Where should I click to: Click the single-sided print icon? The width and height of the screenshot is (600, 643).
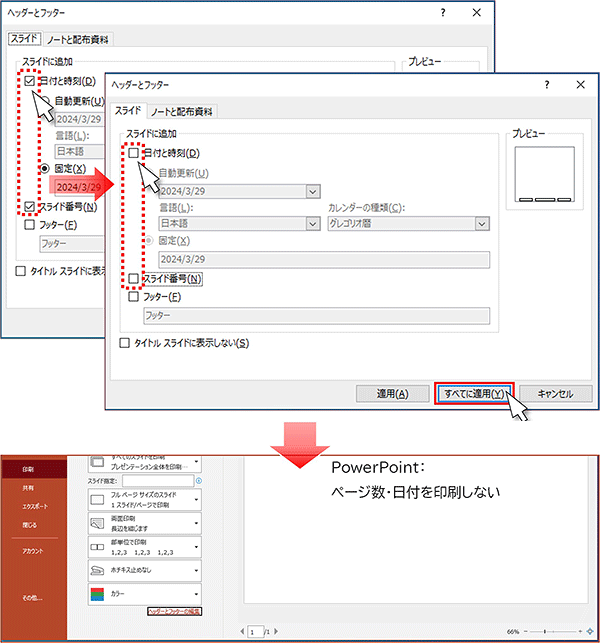click(x=98, y=522)
